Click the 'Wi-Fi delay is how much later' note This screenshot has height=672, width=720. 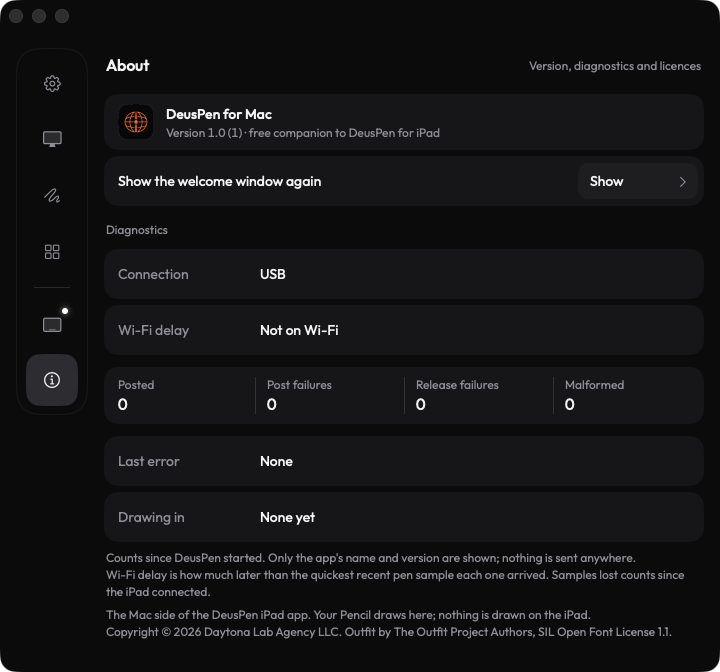point(395,583)
